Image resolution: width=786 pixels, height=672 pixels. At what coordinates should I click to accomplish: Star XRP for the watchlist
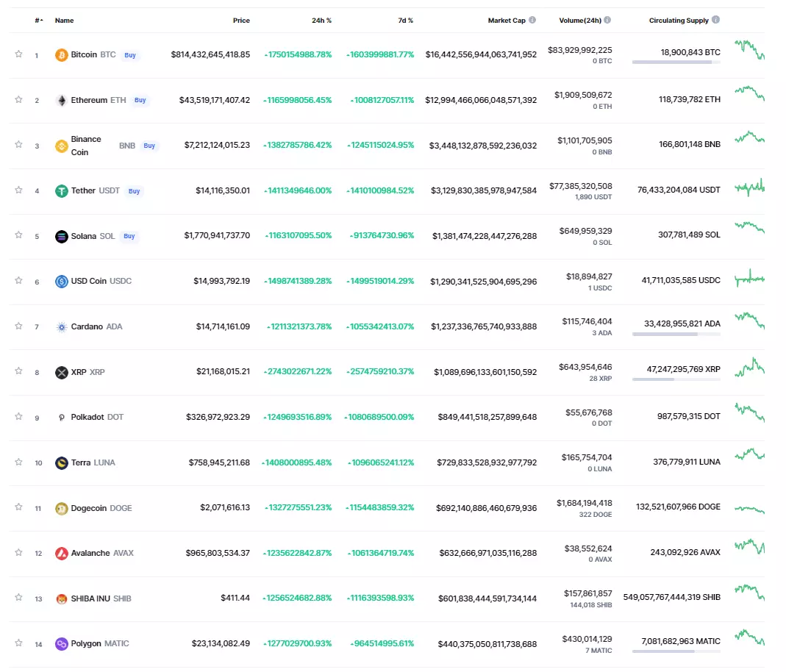(x=18, y=371)
